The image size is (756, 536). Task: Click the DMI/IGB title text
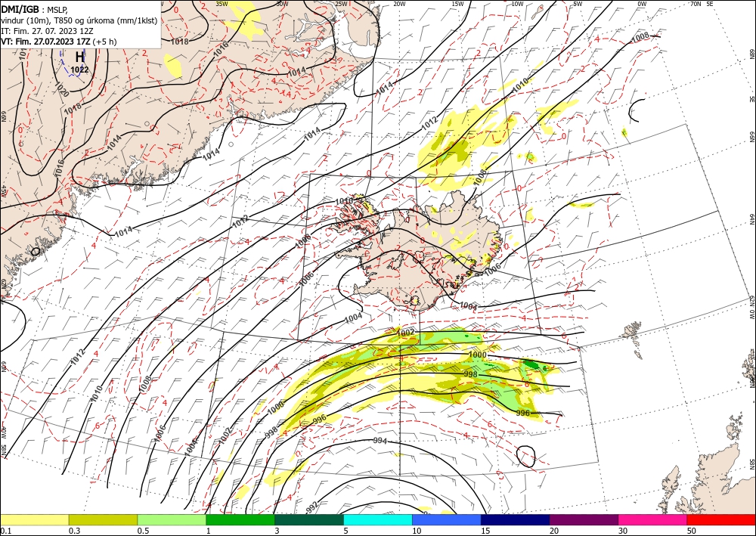click(20, 8)
